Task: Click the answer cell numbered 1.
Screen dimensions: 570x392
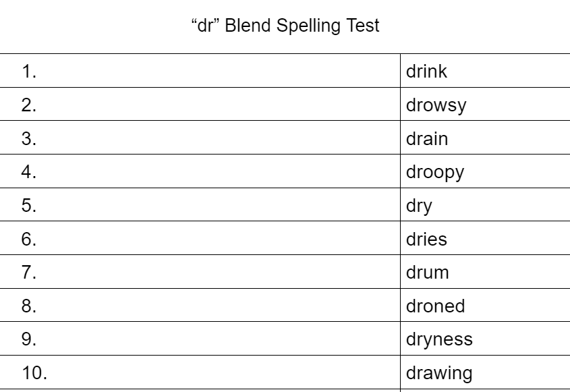Action: [202, 72]
